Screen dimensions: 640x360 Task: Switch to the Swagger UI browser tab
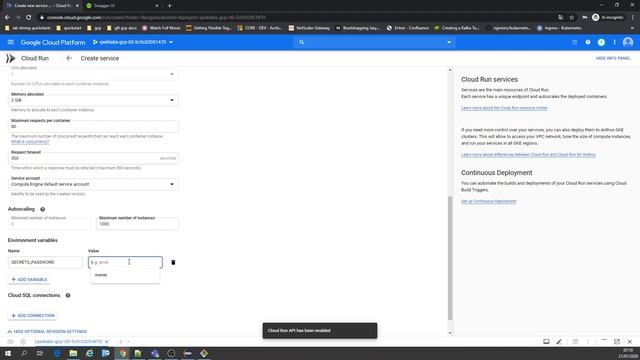pos(122,6)
